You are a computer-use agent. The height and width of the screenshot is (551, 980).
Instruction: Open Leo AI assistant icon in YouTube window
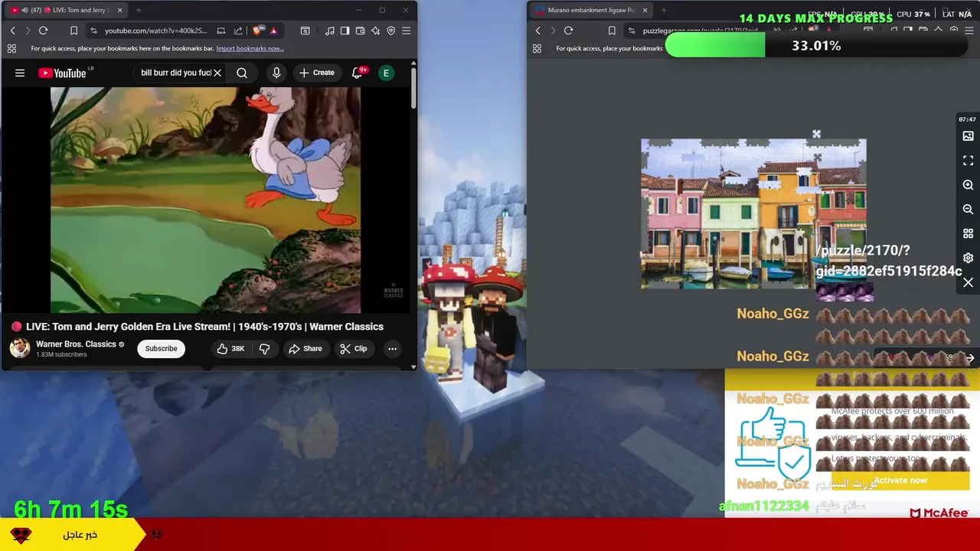point(375,31)
